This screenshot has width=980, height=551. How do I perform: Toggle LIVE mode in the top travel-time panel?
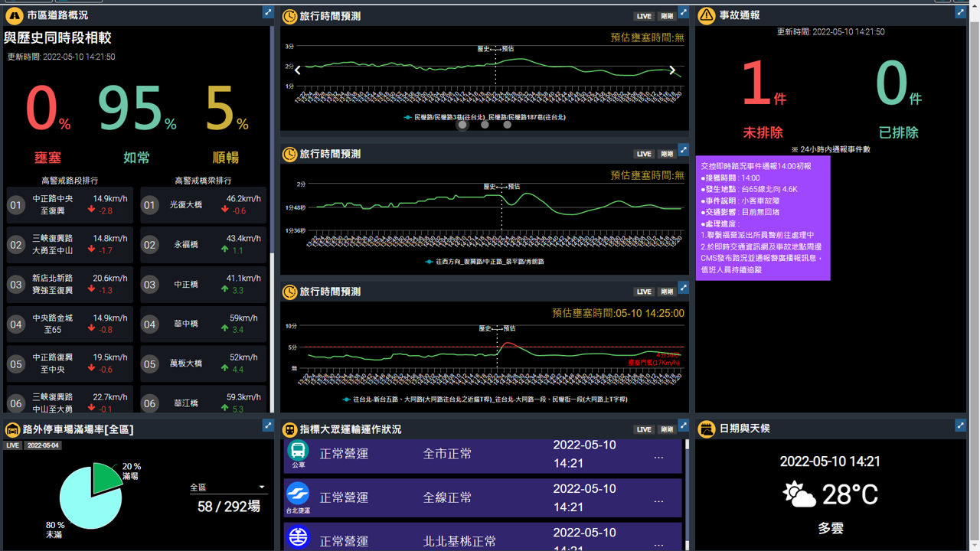point(644,16)
